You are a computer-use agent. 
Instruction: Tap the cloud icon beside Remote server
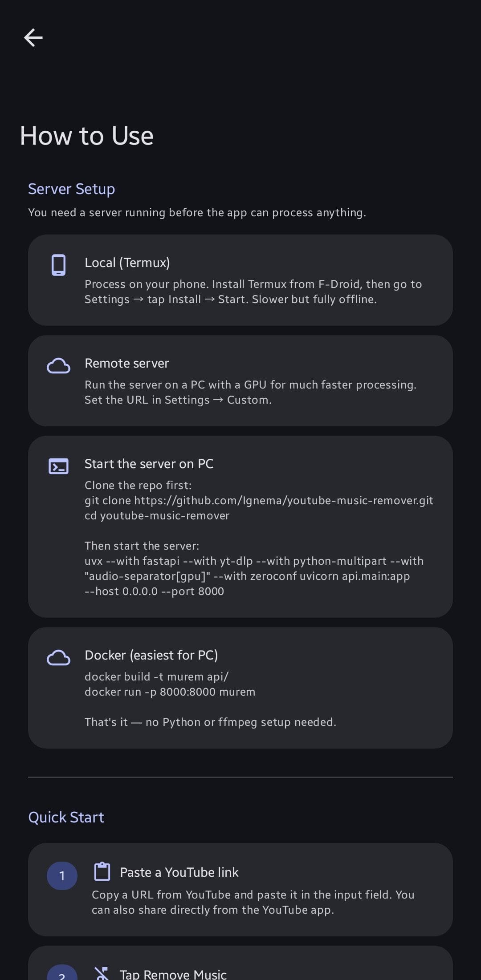click(58, 366)
